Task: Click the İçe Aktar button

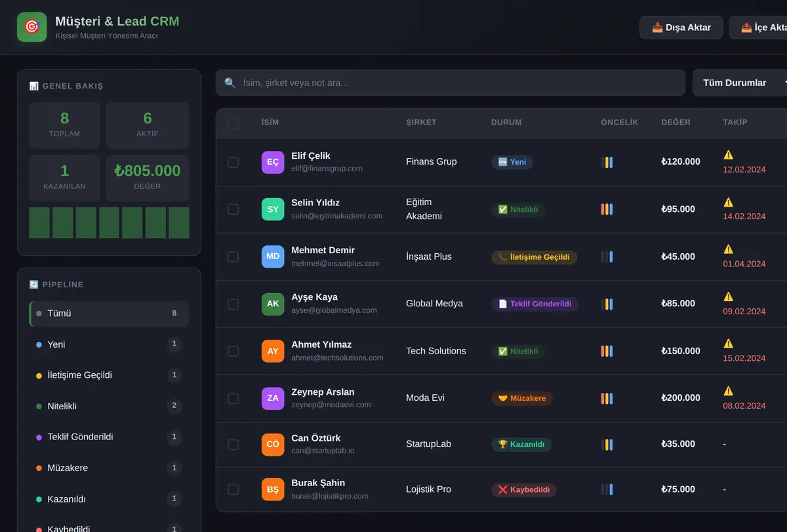Action: tap(759, 28)
